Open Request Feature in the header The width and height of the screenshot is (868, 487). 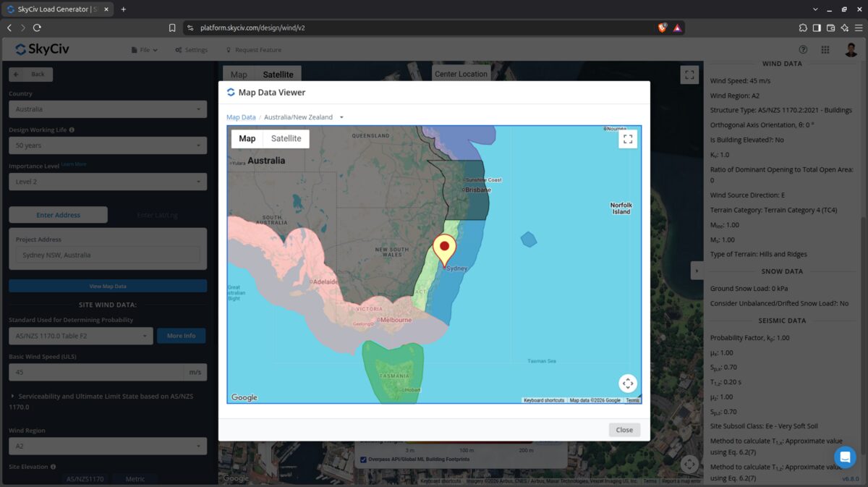point(254,50)
